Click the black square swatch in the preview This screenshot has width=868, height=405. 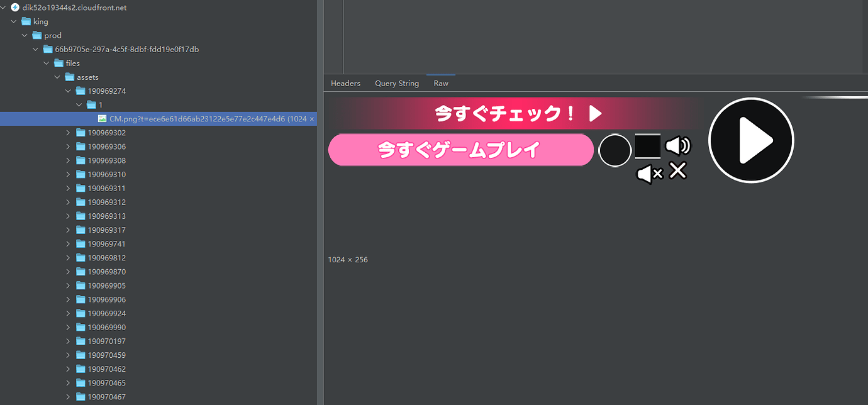tap(647, 146)
